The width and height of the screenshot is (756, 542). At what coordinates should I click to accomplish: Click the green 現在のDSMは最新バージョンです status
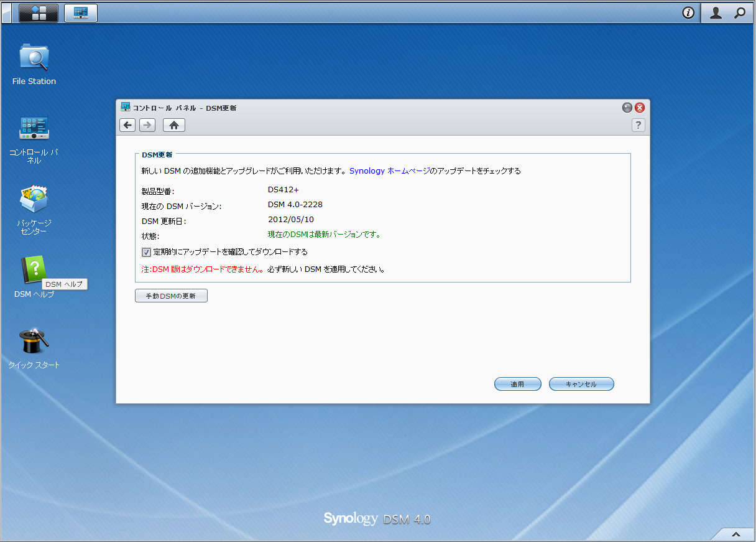point(324,235)
